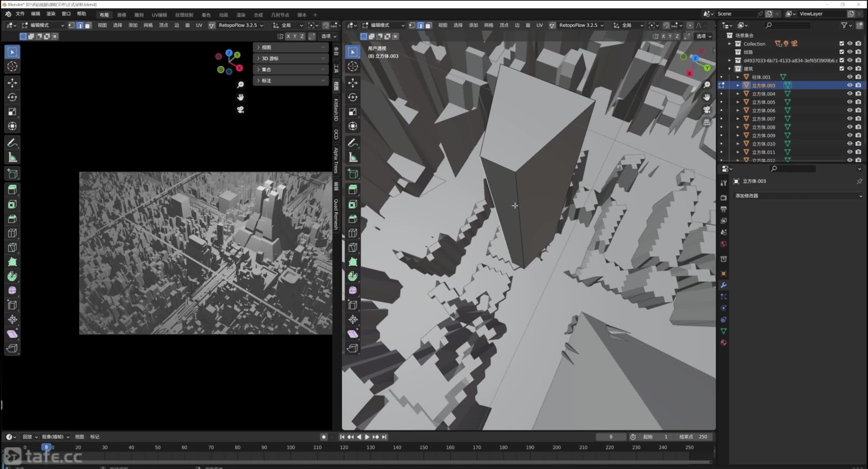Open 编辑模式 mode dropdown in left viewport

(43, 25)
